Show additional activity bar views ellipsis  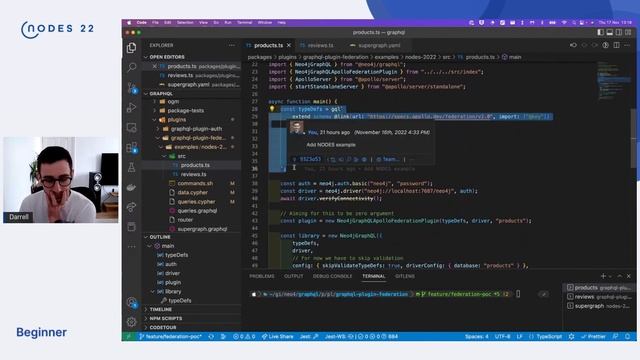click(x=131, y=247)
